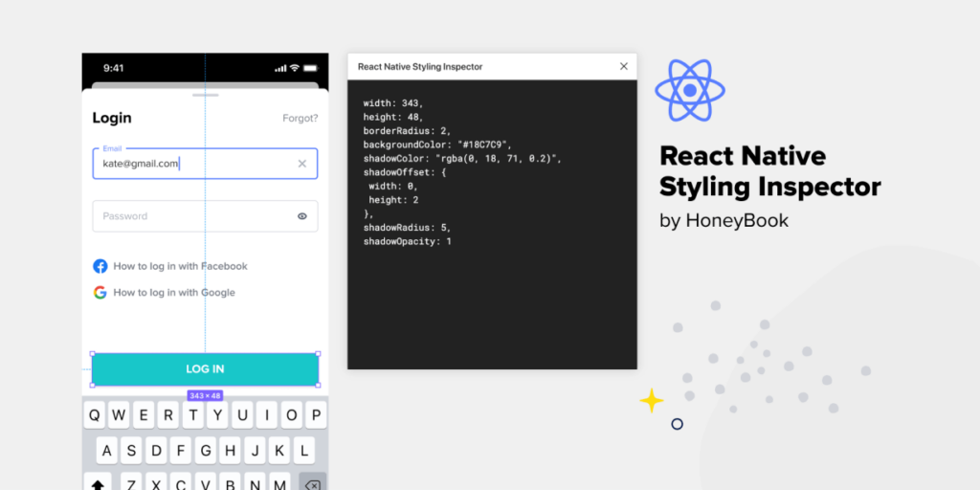Open How to log in with Google

[174, 293]
